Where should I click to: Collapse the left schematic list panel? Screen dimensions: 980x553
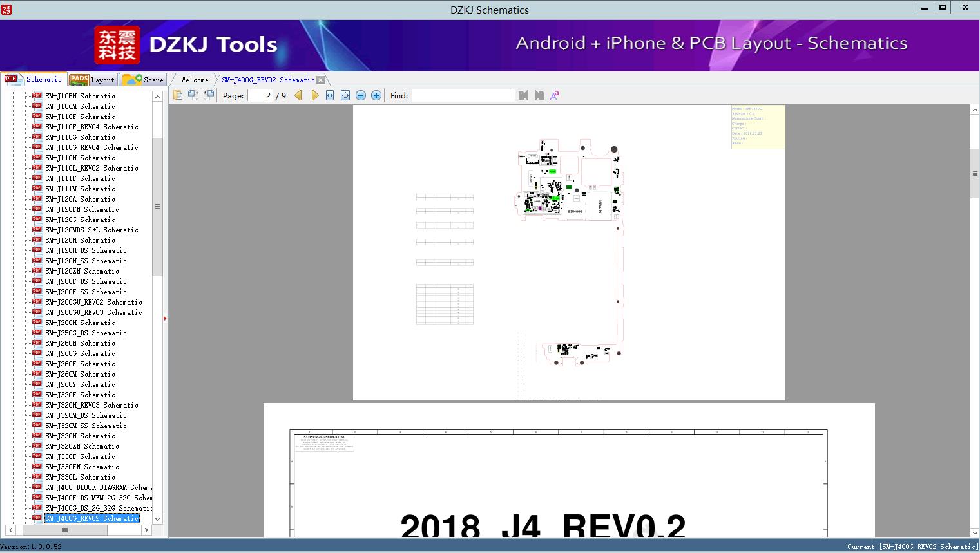click(x=165, y=319)
